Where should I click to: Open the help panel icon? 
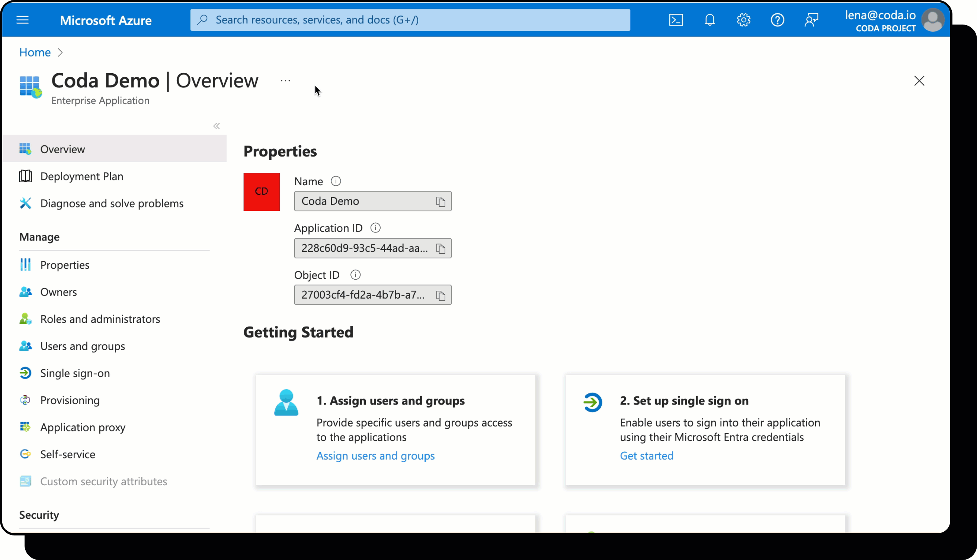777,20
